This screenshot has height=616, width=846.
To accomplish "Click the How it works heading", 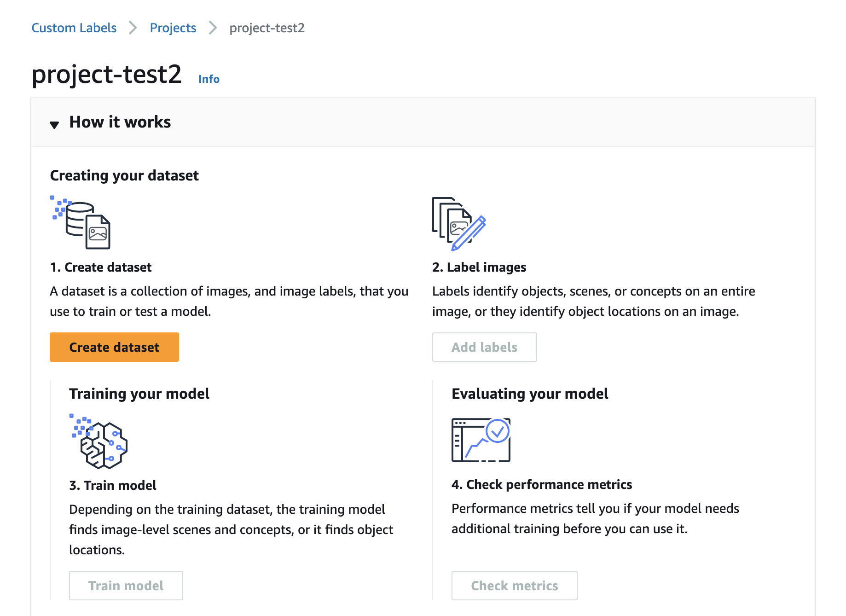I will pos(120,122).
